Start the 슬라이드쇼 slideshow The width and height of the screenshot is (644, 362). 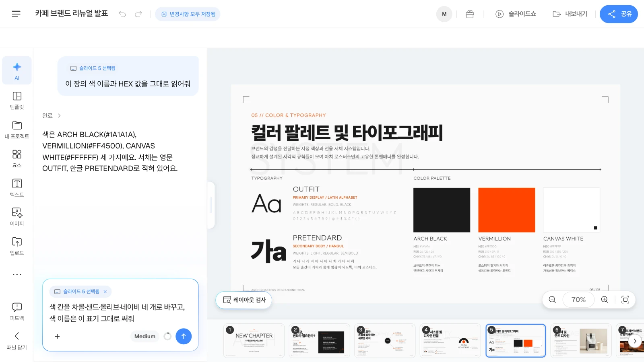click(x=516, y=14)
